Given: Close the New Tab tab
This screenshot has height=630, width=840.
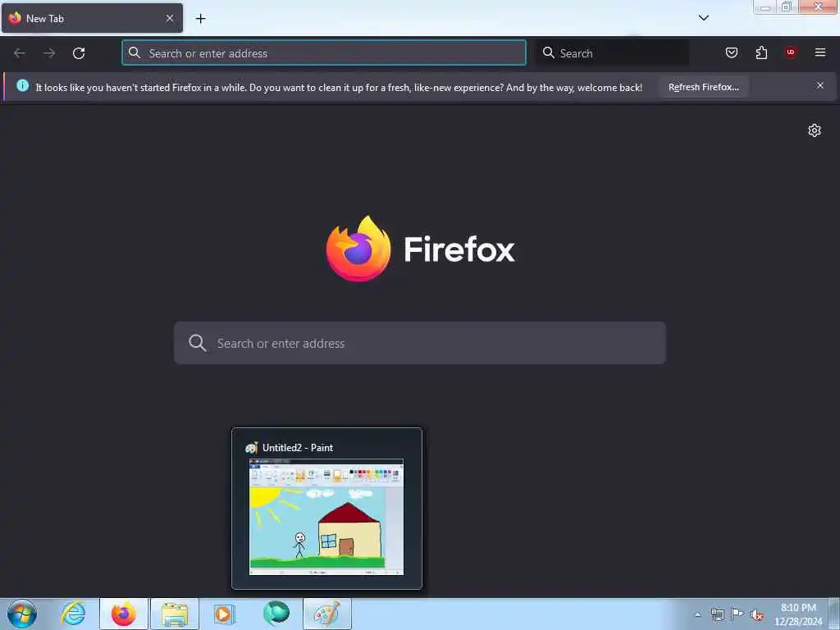Looking at the screenshot, I should tap(170, 18).
